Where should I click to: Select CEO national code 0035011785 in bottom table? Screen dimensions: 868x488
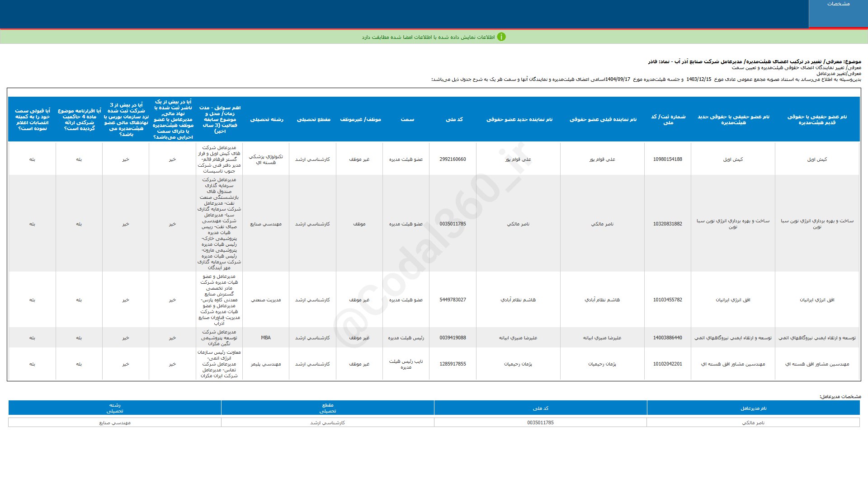[x=540, y=423]
